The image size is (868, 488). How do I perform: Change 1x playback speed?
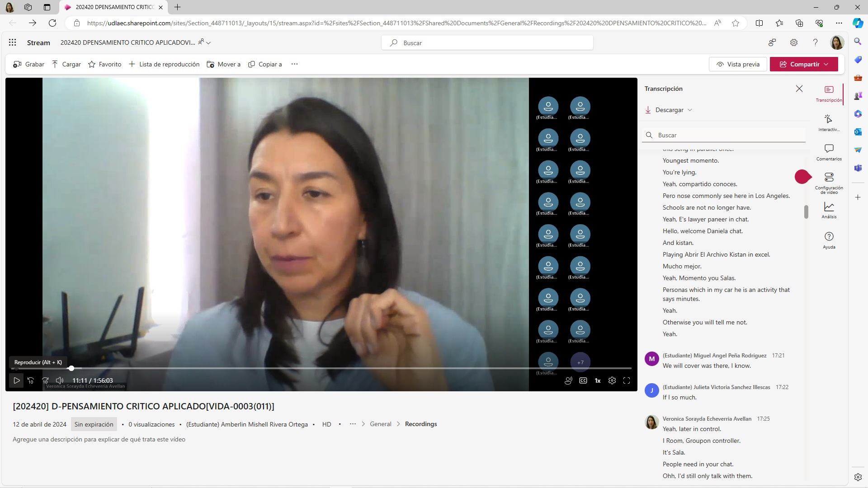tap(598, 381)
